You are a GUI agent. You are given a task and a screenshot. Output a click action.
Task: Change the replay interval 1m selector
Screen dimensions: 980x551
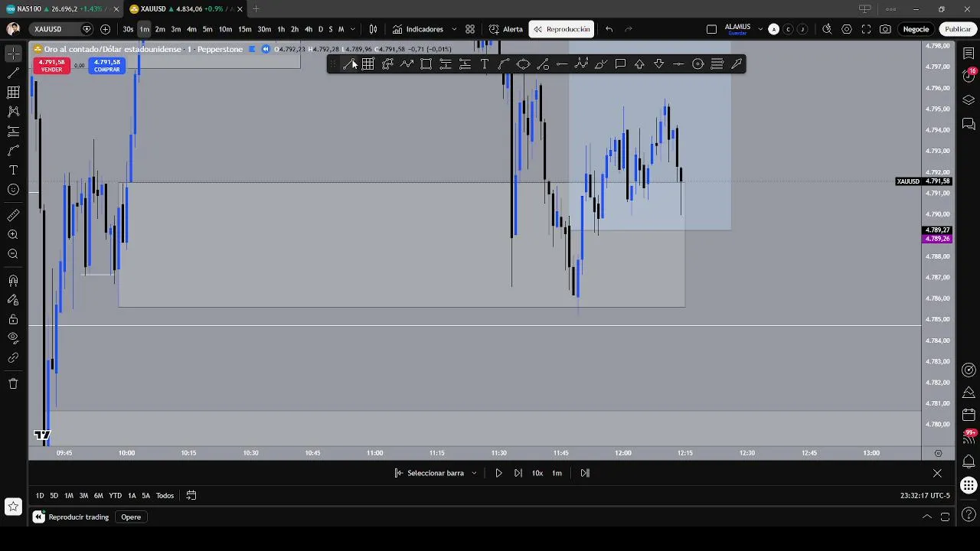557,473
